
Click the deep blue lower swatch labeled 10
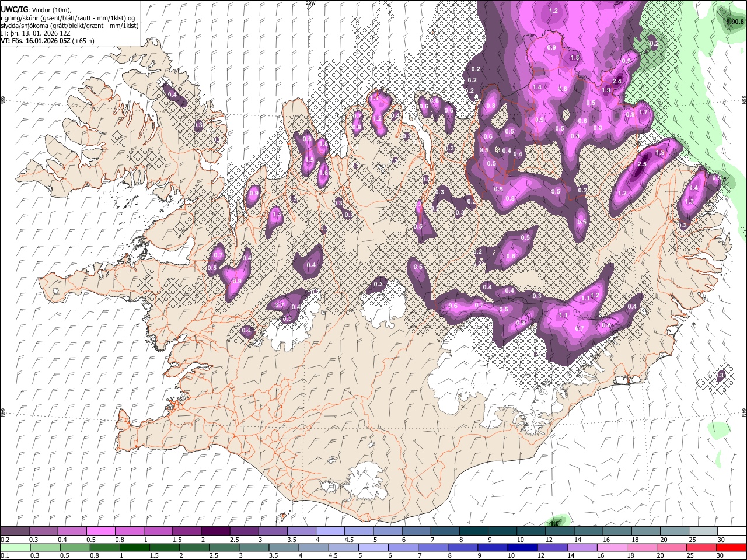pyautogui.click(x=522, y=548)
